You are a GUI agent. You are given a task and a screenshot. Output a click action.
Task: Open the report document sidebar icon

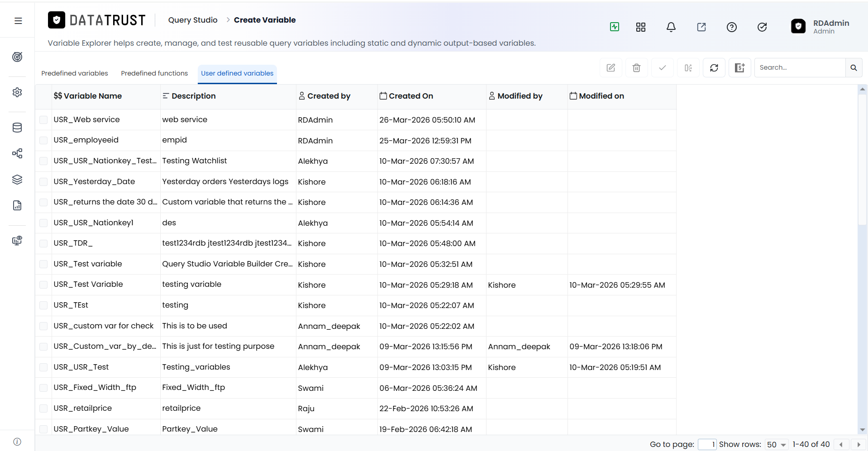17,205
